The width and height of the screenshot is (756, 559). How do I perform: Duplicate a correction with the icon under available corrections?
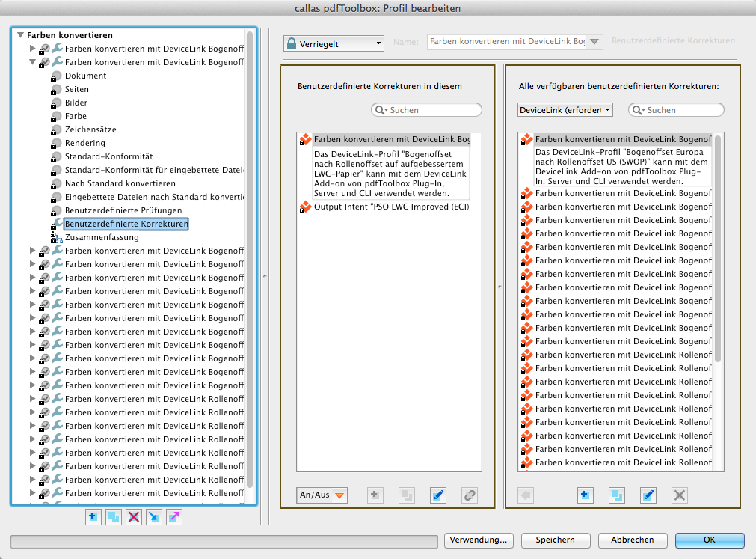617,495
